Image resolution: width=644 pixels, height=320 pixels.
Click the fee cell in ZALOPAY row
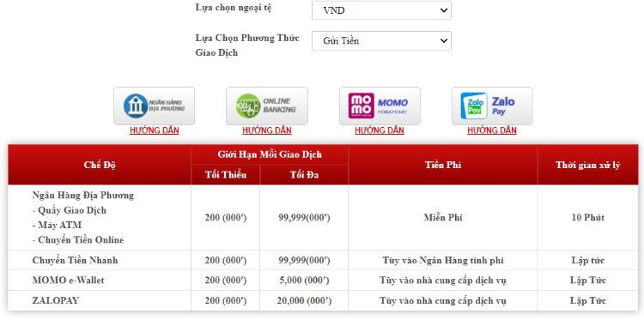point(443,301)
